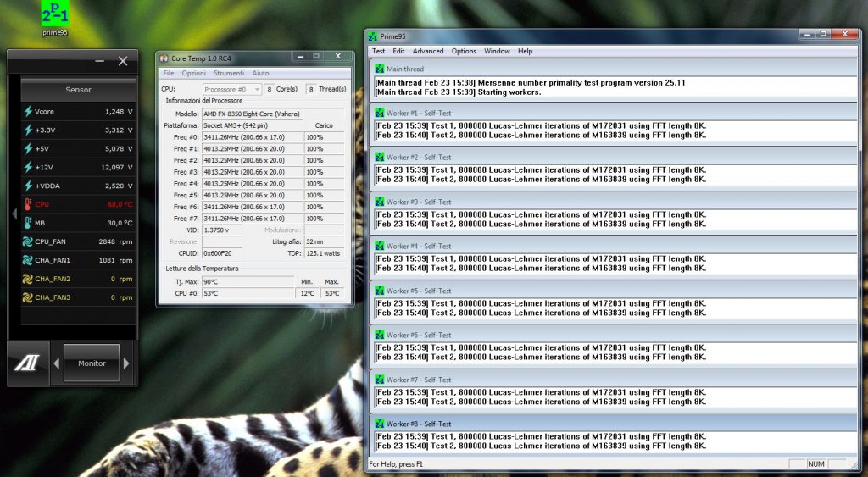
Task: Click the Core Temp title bar icon
Action: [x=164, y=58]
